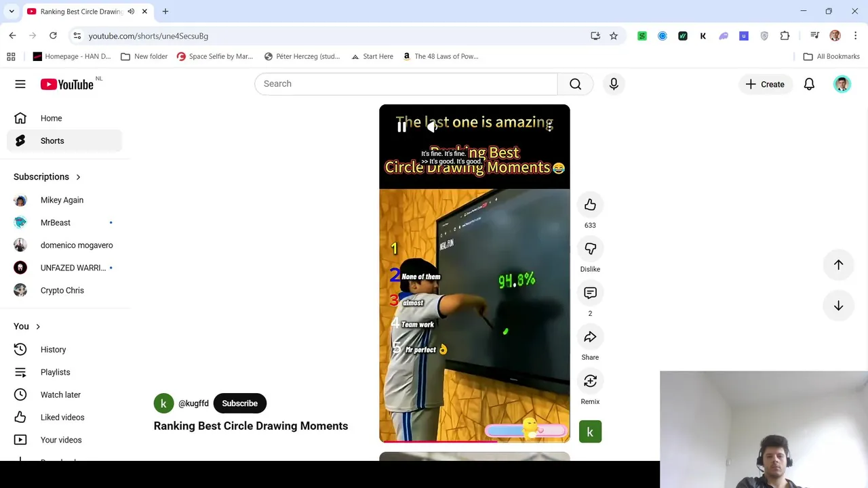The image size is (868, 488).
Task: Focus the YouTube search field
Action: 406,83
